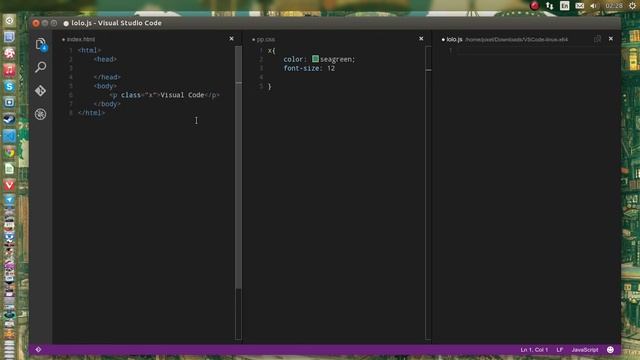Click the pp.css editor scrollbar
This screenshot has width=640, height=360.
[x=428, y=193]
